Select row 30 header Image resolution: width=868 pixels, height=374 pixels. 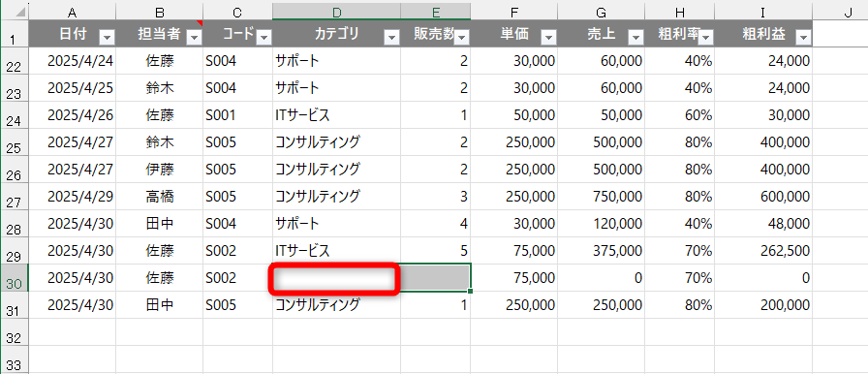pyautogui.click(x=15, y=278)
